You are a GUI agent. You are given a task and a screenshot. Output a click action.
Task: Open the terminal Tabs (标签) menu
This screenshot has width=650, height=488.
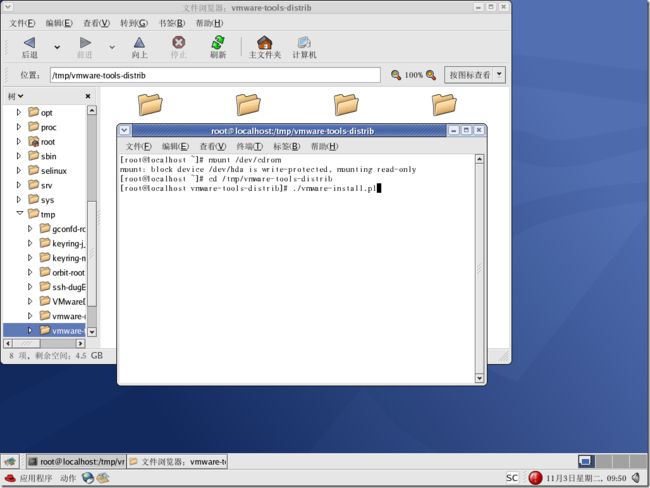click(286, 146)
